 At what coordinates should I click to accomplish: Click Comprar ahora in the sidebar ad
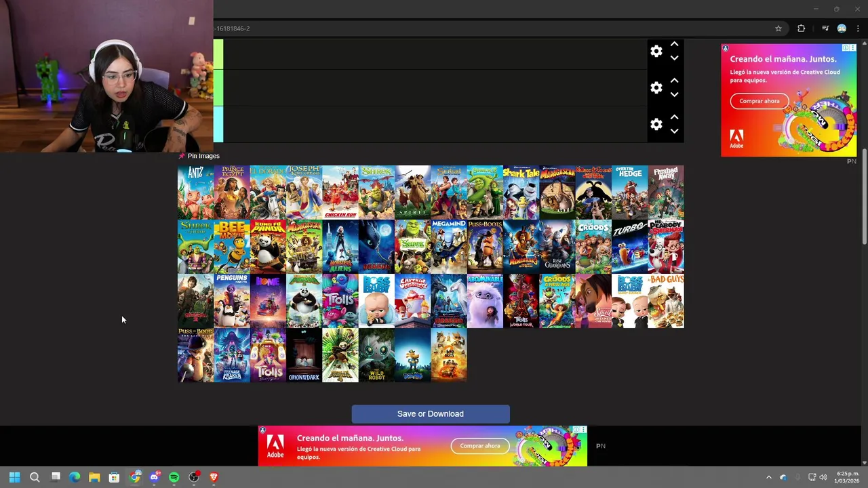pos(759,101)
